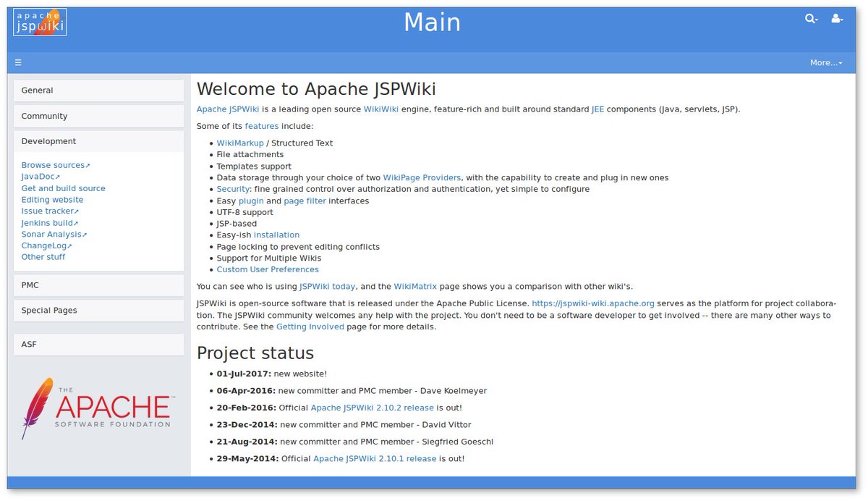
Task: Expand the Community sidebar section
Action: (x=99, y=116)
